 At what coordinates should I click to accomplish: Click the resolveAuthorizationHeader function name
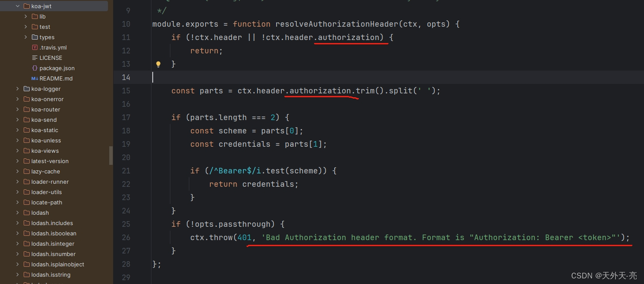pyautogui.click(x=337, y=24)
